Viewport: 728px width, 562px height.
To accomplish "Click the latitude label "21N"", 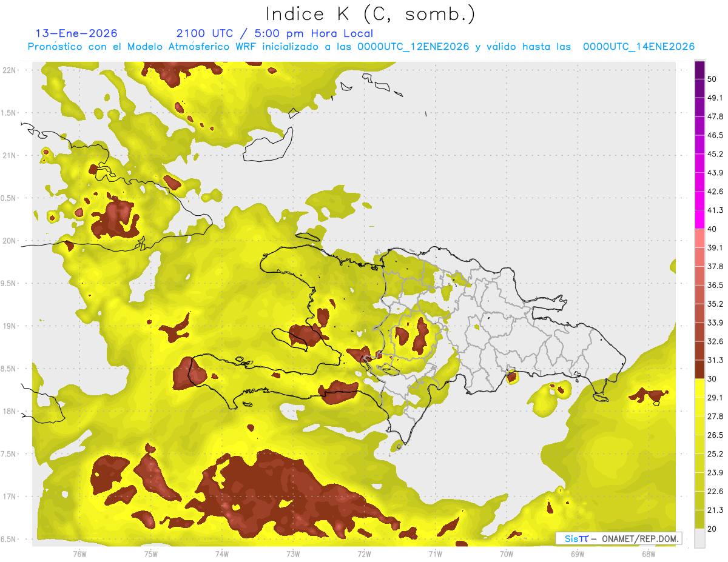I will [9, 155].
